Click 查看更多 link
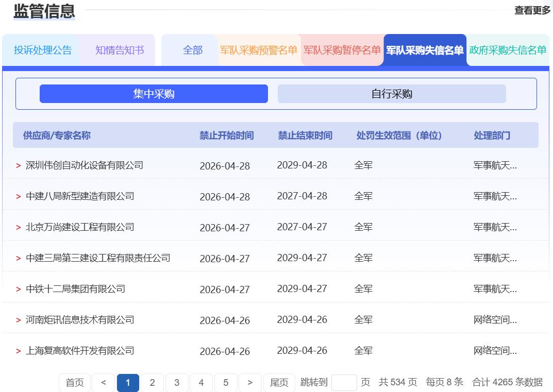553x392 pixels. click(532, 10)
